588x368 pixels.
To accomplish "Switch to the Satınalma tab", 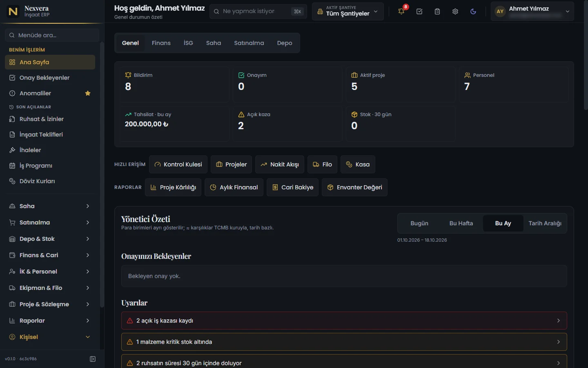I will (249, 43).
